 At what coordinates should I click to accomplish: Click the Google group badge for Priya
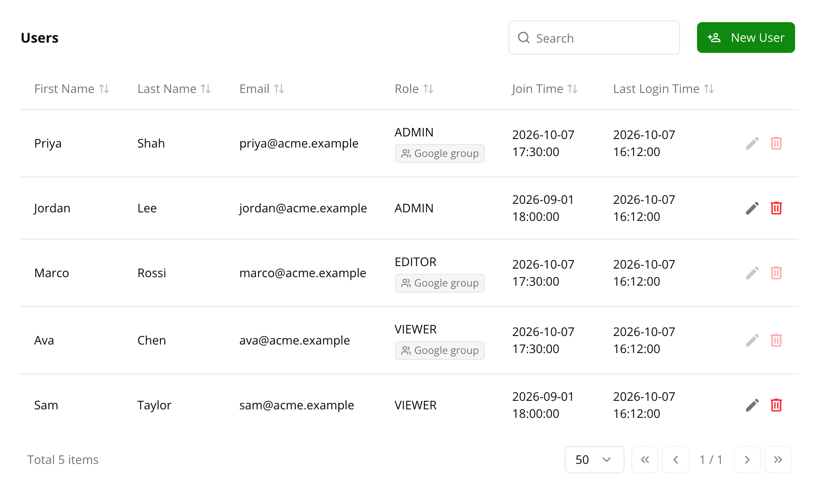click(x=439, y=154)
